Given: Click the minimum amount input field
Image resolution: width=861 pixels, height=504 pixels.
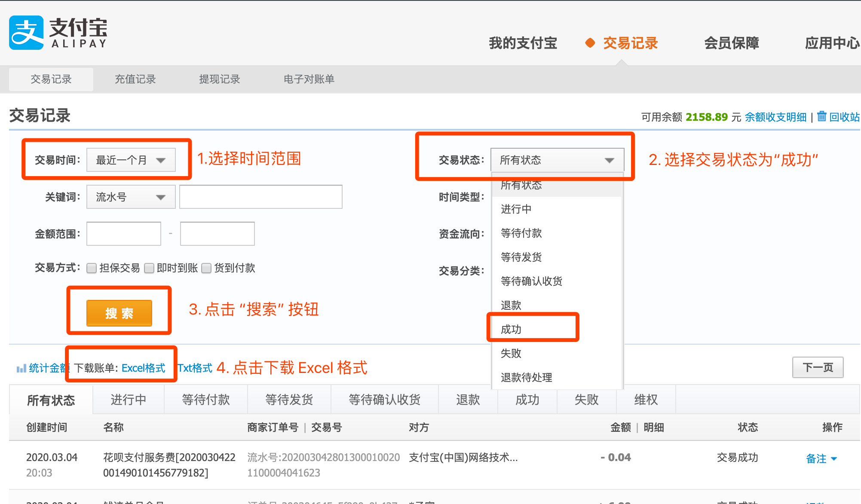Looking at the screenshot, I should coord(124,234).
